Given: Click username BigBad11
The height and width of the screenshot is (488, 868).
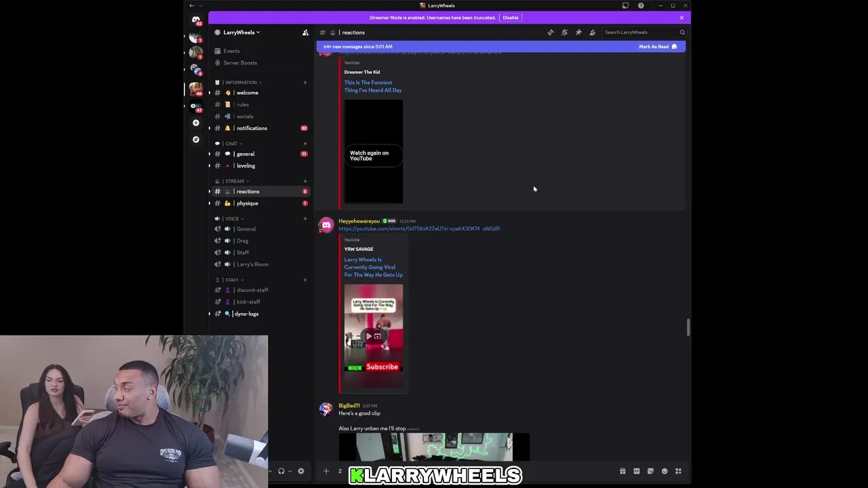Looking at the screenshot, I should pos(349,406).
